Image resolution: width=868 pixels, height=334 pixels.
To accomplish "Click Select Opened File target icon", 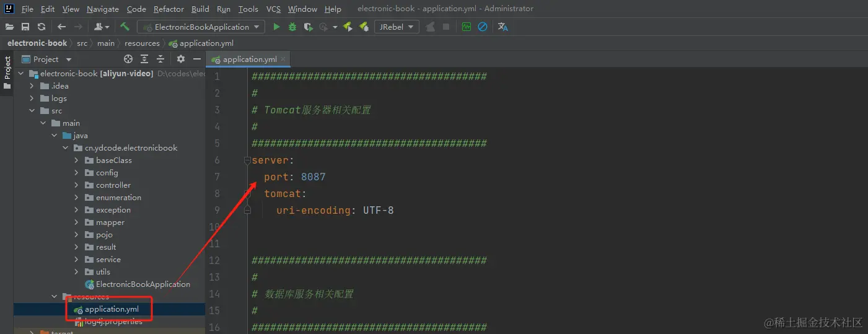I will (128, 59).
